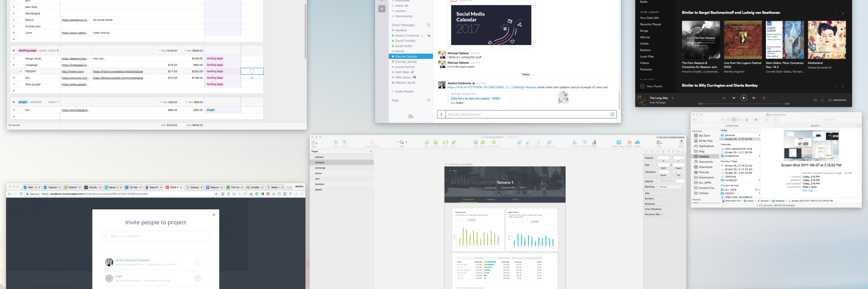Open Finder action gear menu
The width and height of the screenshot is (868, 289).
pos(757,120)
